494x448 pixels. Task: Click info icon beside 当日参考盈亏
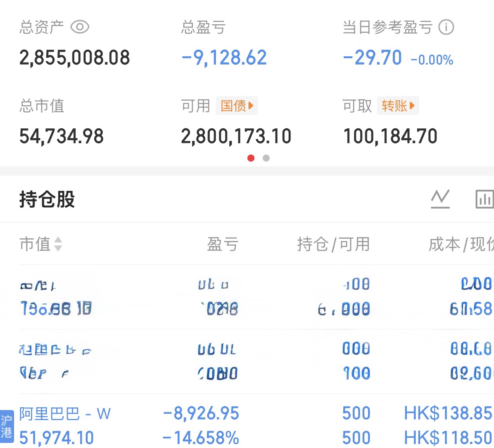(x=446, y=27)
